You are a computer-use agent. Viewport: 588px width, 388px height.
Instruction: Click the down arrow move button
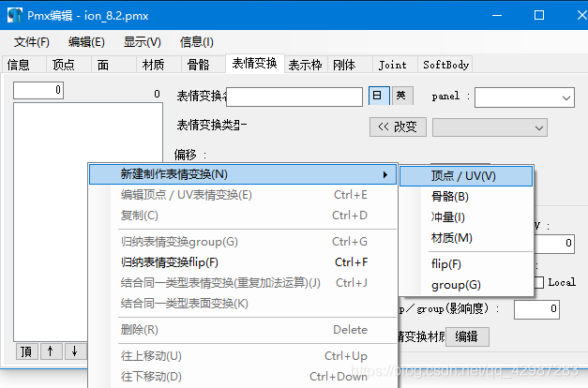tap(75, 352)
